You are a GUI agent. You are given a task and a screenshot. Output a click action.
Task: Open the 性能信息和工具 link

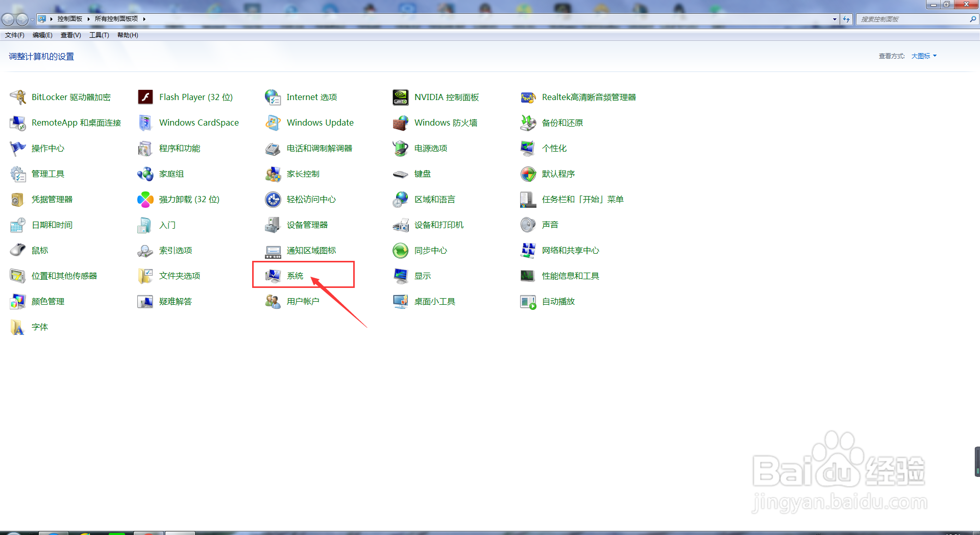(571, 276)
